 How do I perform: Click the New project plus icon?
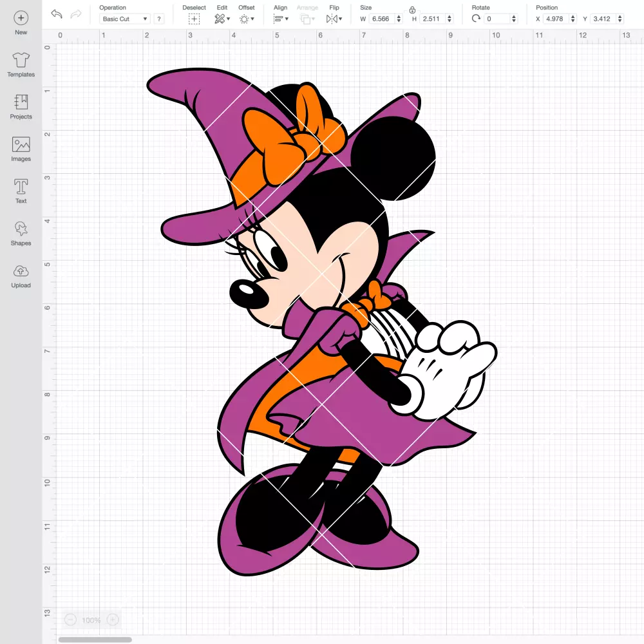(21, 18)
